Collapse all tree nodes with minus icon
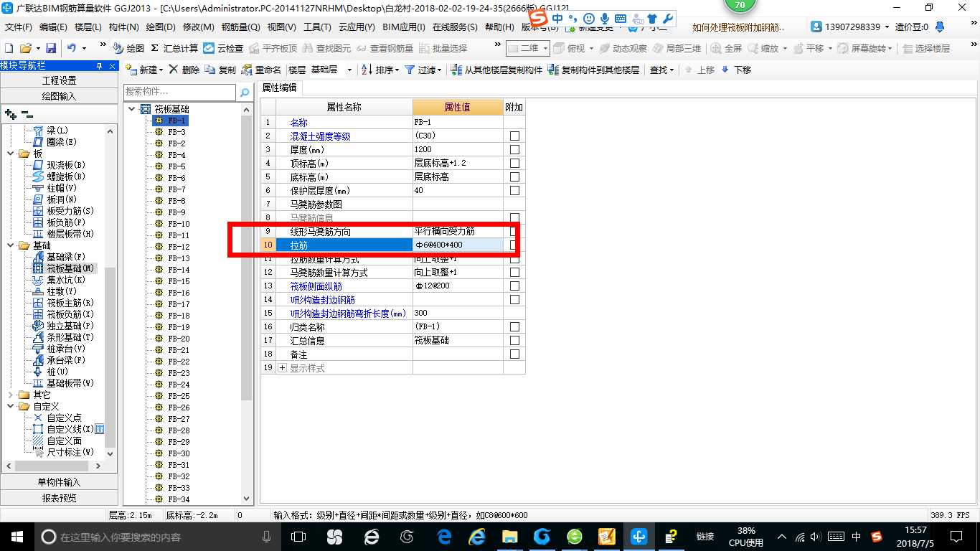This screenshot has width=980, height=551. tap(27, 114)
